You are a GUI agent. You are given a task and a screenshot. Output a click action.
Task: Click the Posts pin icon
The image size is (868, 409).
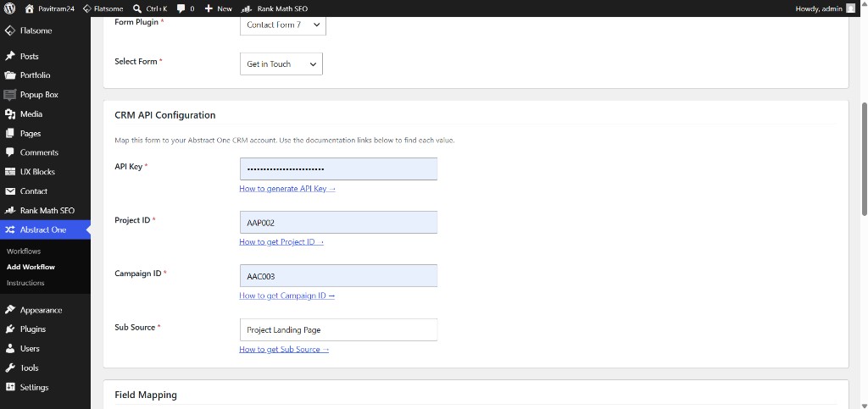pyautogui.click(x=10, y=57)
